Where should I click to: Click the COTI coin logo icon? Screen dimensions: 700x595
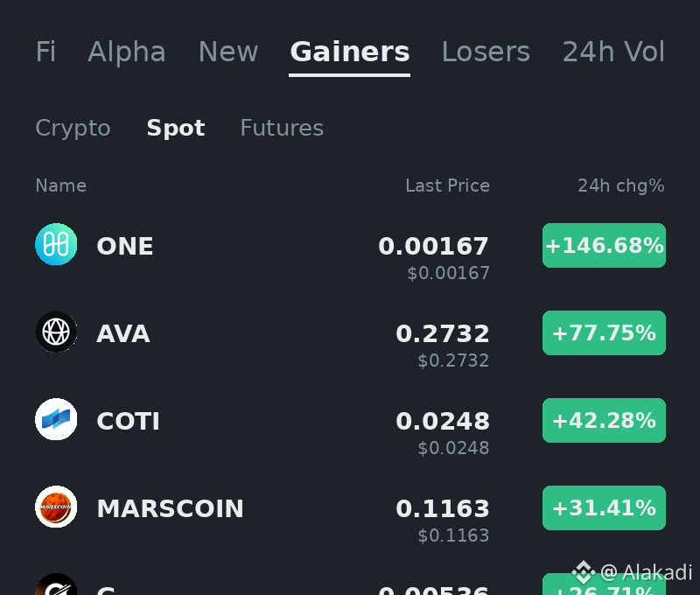pyautogui.click(x=56, y=419)
